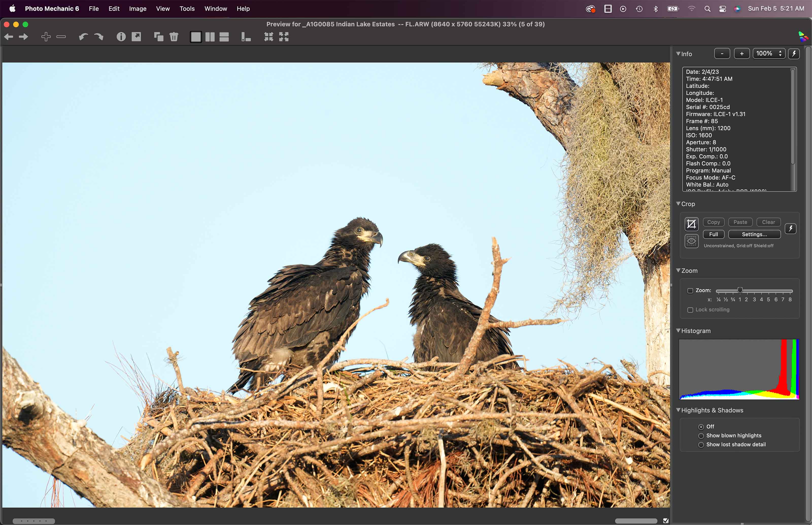Delete the photo with the trash icon
The height and width of the screenshot is (525, 812).
point(174,37)
